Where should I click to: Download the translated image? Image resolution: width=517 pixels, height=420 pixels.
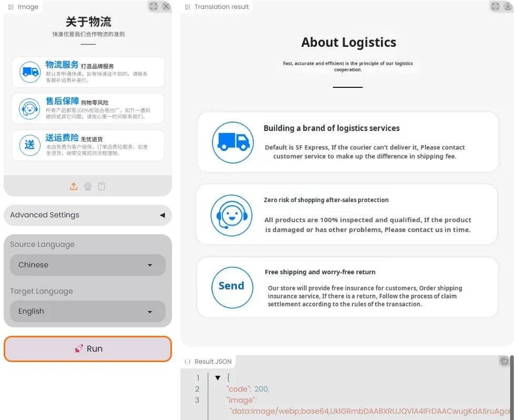[x=506, y=6]
